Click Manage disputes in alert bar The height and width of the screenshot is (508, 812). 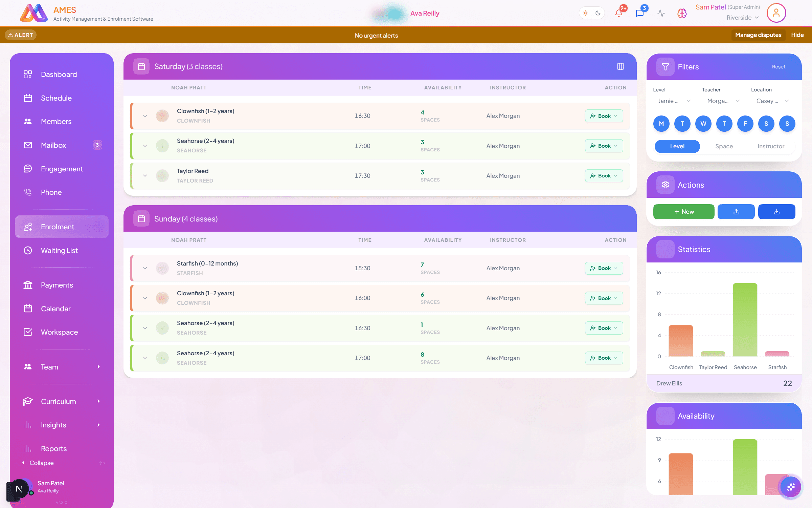[758, 35]
